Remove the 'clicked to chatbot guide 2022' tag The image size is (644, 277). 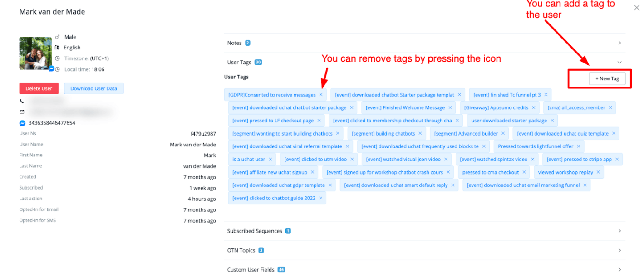coord(320,198)
